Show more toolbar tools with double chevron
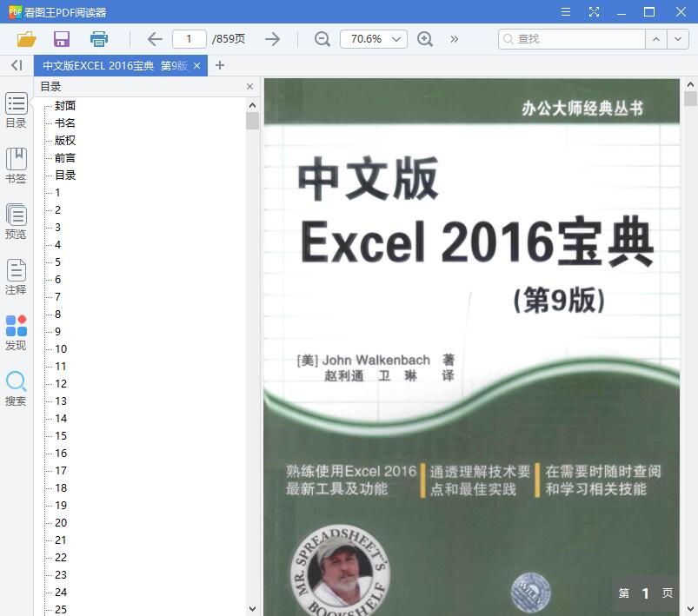This screenshot has height=616, width=698. [454, 39]
